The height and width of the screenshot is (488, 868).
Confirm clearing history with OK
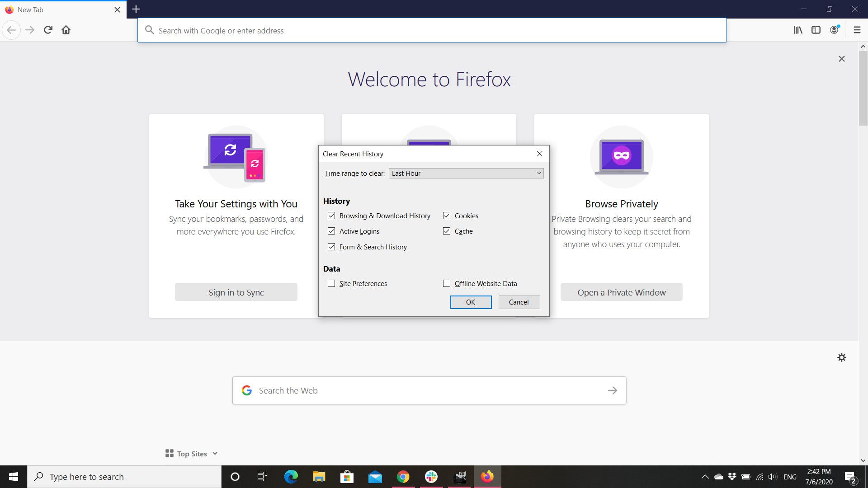coord(471,302)
